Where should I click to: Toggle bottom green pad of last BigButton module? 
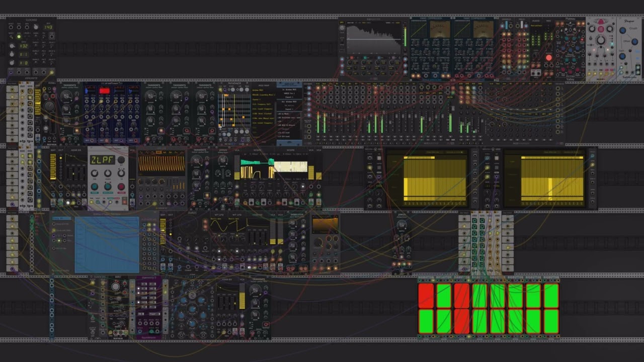pos(551,321)
